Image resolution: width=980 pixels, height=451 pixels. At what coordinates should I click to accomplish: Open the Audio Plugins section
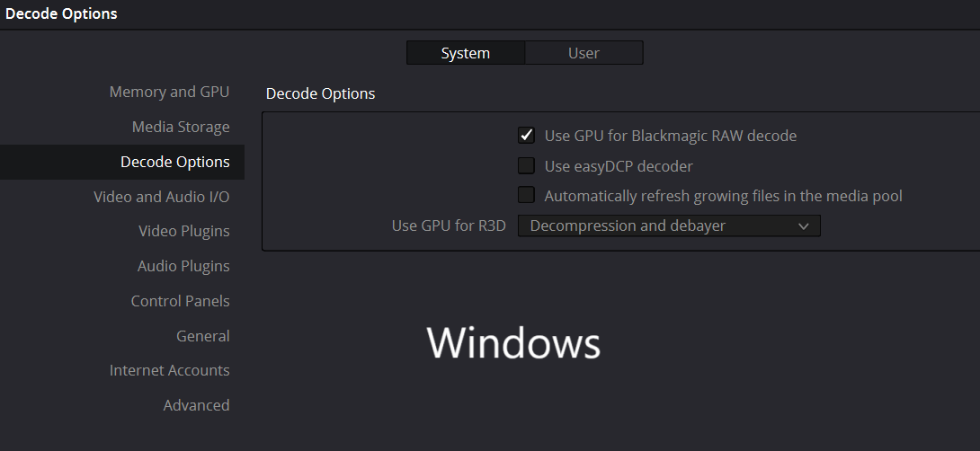pyautogui.click(x=183, y=266)
